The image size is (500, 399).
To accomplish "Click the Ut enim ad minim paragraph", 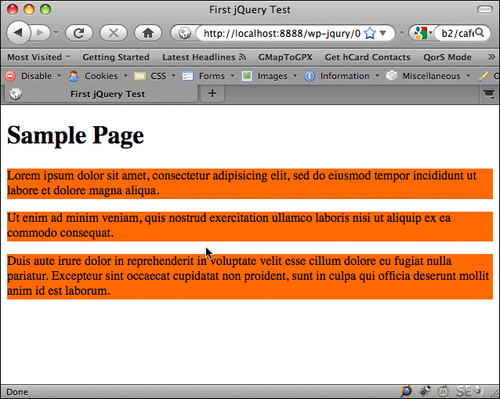I will 250,226.
